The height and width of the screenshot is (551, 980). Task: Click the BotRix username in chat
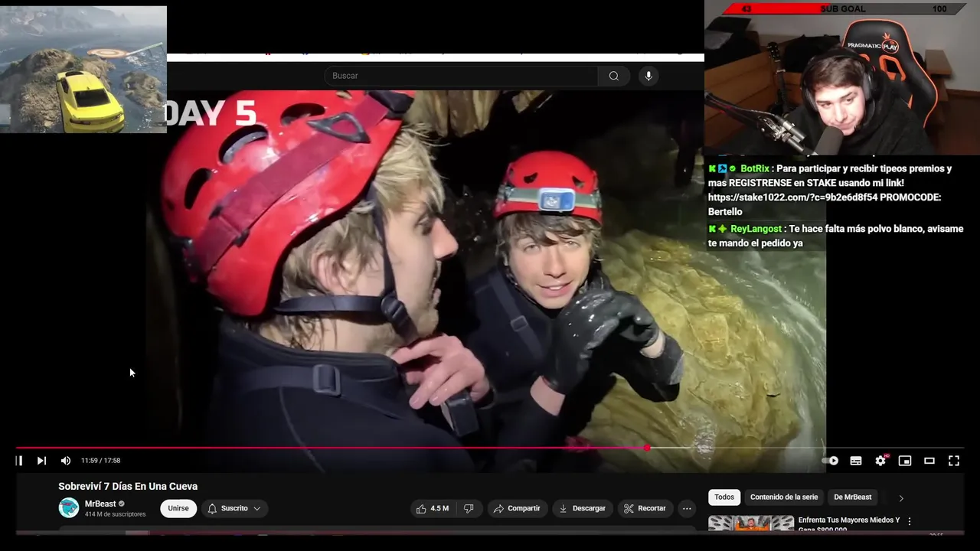point(754,168)
